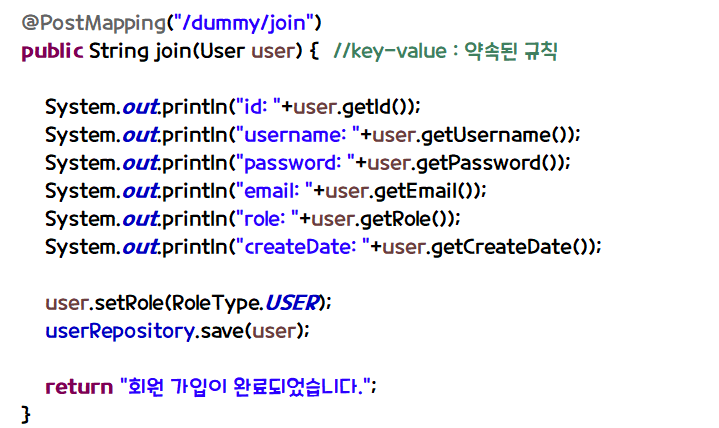Click the RoleType class reference

pos(216,303)
